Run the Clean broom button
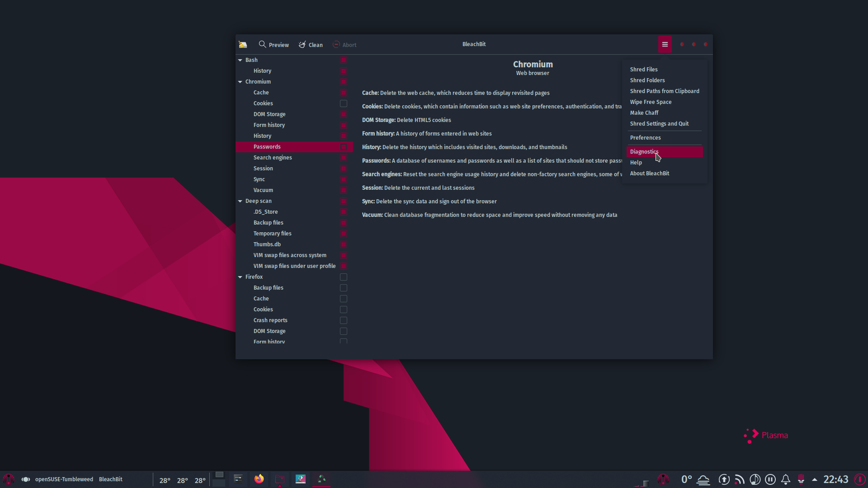 coord(311,45)
